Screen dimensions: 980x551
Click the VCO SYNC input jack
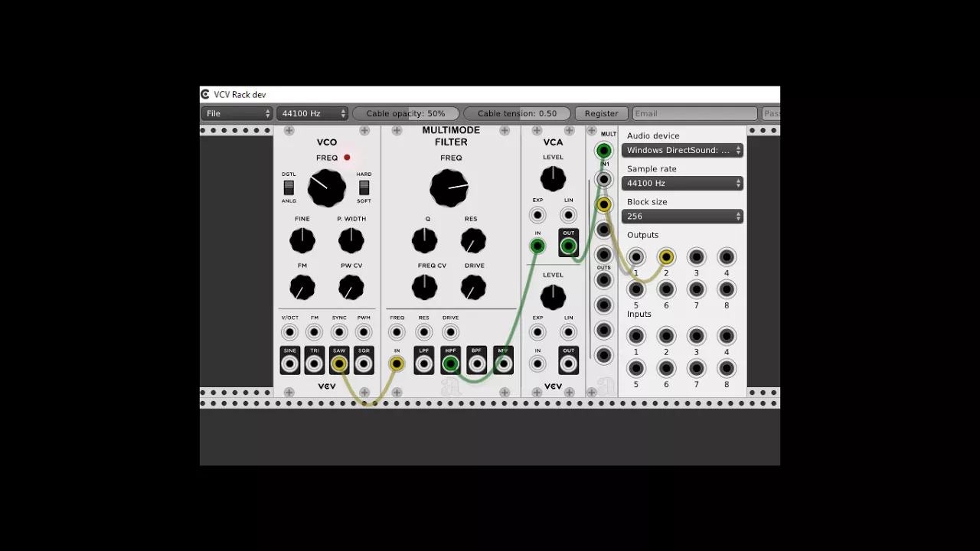338,332
